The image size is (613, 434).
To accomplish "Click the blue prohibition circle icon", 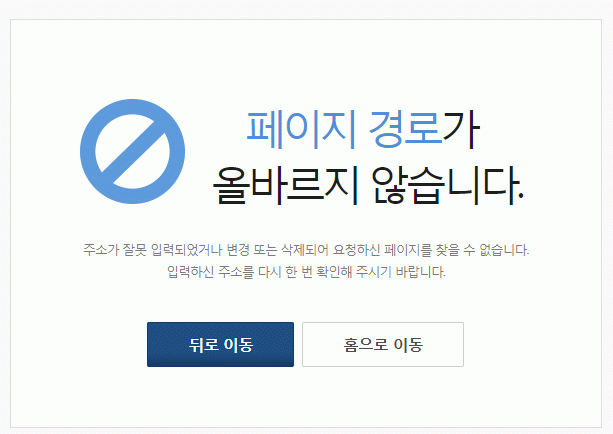I will point(133,151).
